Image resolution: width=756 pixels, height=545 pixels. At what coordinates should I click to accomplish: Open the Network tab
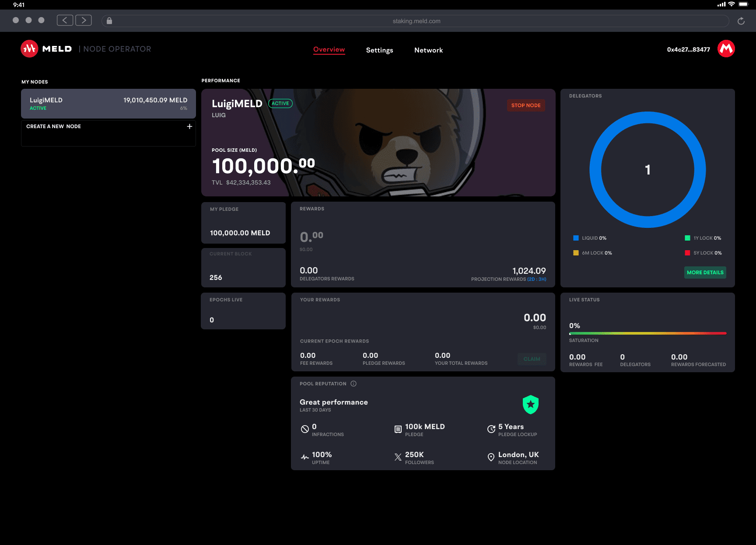pyautogui.click(x=428, y=50)
